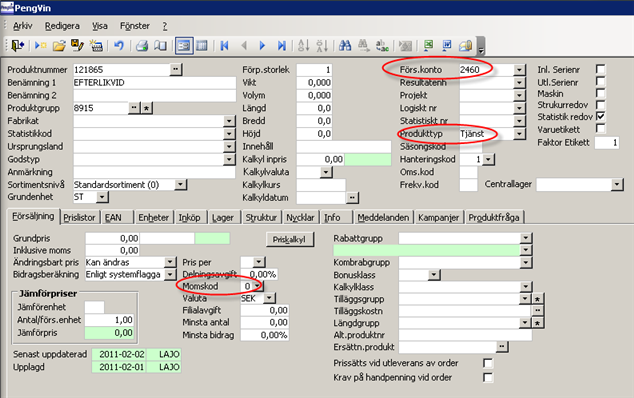The image size is (634, 398).
Task: Click the save with pencil icon
Action: (77, 45)
